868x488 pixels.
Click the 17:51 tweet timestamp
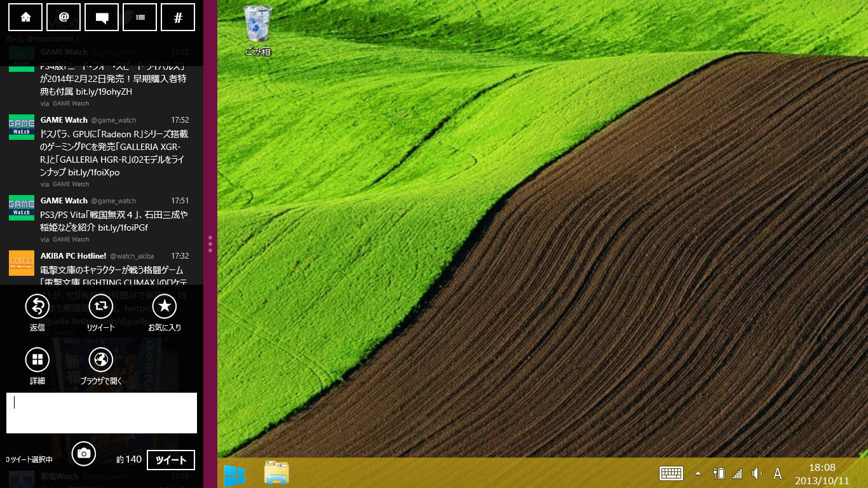[x=180, y=201]
